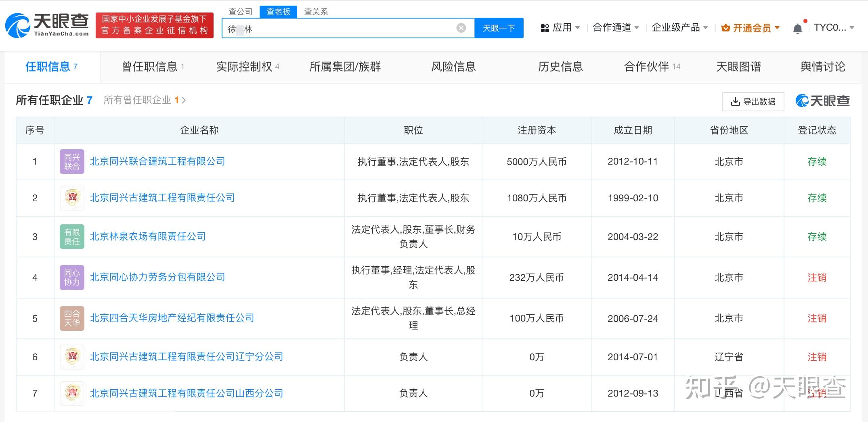Screen dimensions: 868x422
Task: Open link 北京林泉农场有限责任公司
Action: coord(148,236)
